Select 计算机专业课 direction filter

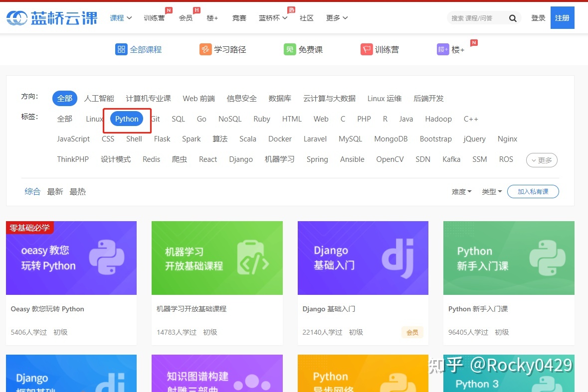148,99
